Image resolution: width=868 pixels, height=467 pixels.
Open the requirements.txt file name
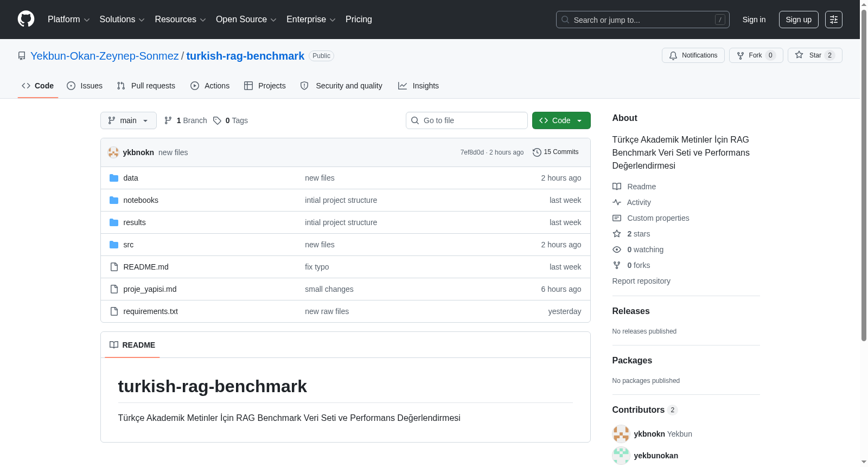(x=150, y=311)
